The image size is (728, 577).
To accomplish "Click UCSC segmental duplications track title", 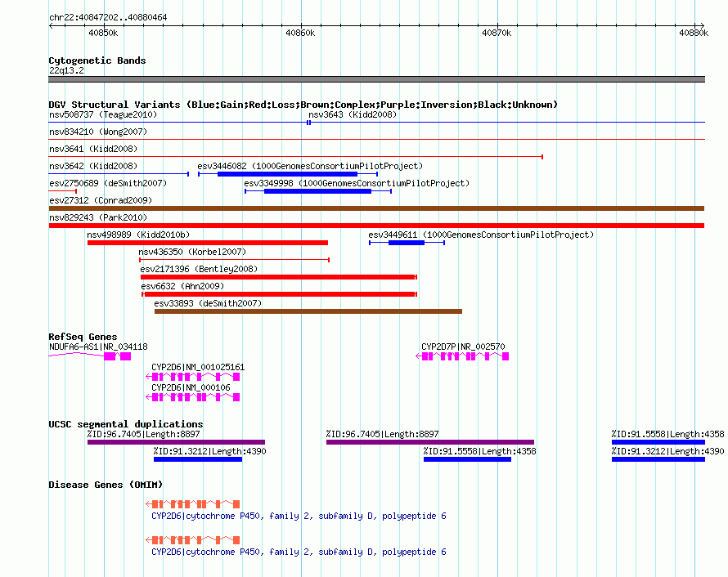I will pyautogui.click(x=126, y=424).
